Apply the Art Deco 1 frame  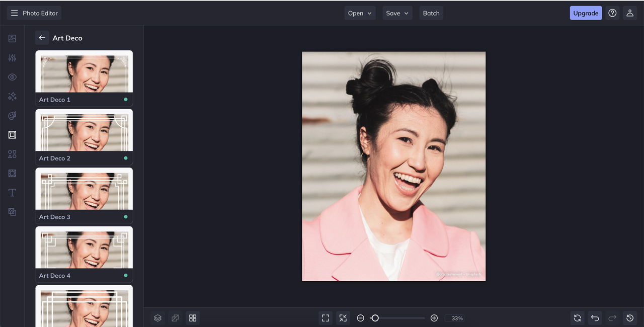[84, 78]
